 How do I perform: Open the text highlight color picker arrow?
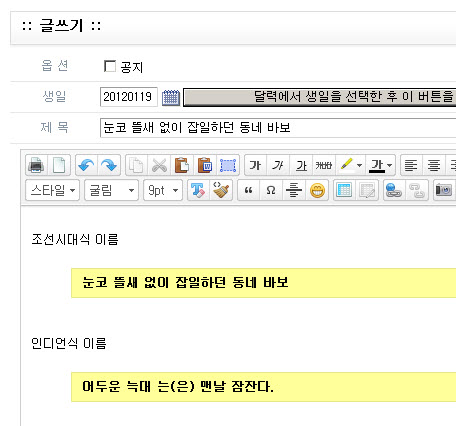tap(359, 165)
